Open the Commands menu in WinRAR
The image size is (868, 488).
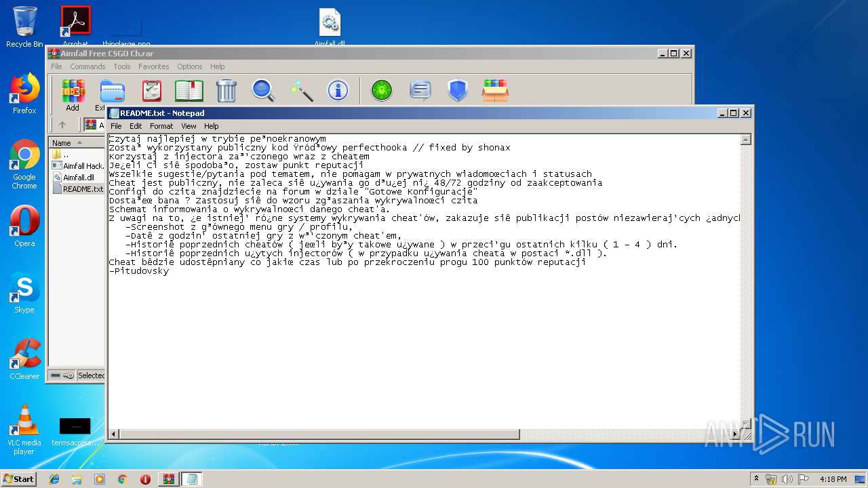87,66
